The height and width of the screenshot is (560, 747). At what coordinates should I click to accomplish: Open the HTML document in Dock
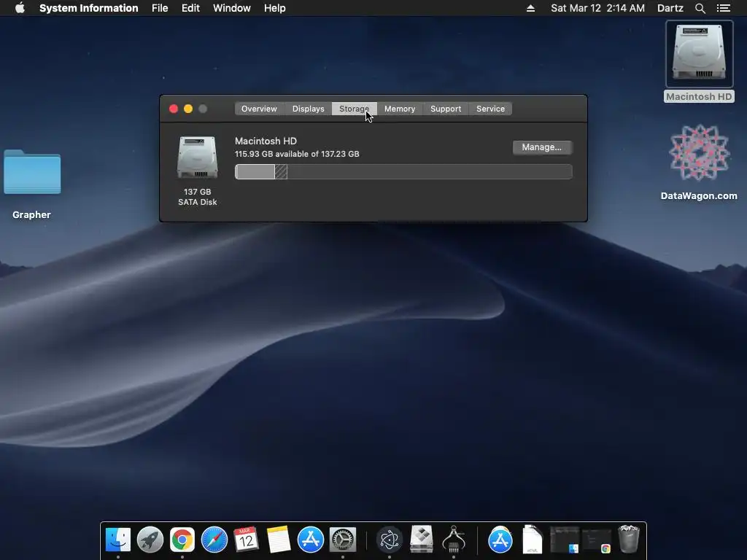tap(532, 540)
